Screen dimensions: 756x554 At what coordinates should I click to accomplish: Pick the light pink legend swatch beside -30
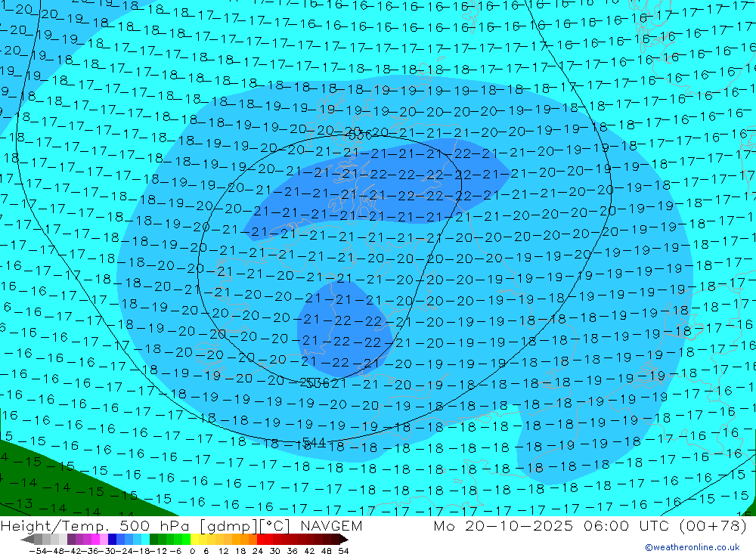coord(104,539)
